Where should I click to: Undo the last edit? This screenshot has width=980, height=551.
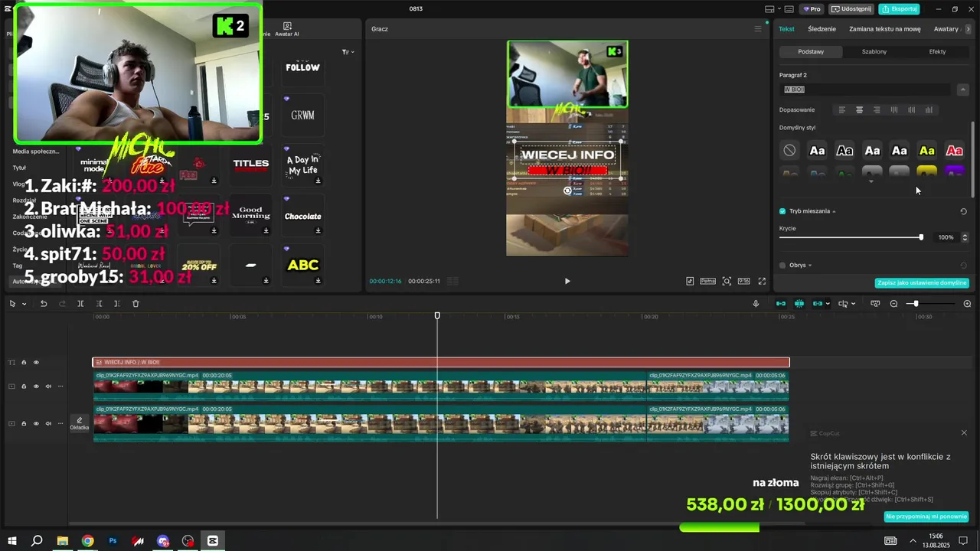(44, 304)
